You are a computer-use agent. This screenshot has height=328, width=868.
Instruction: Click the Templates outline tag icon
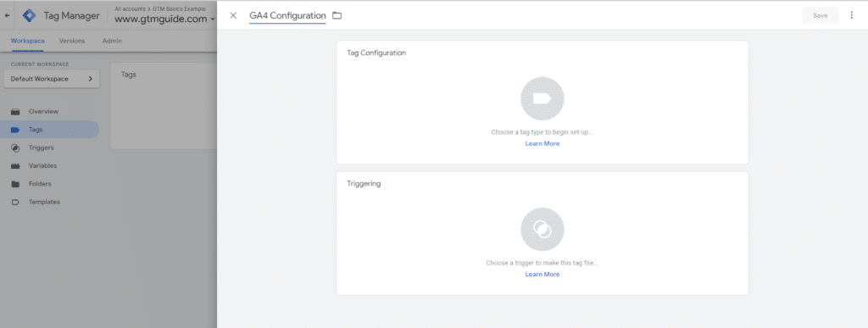click(x=15, y=202)
